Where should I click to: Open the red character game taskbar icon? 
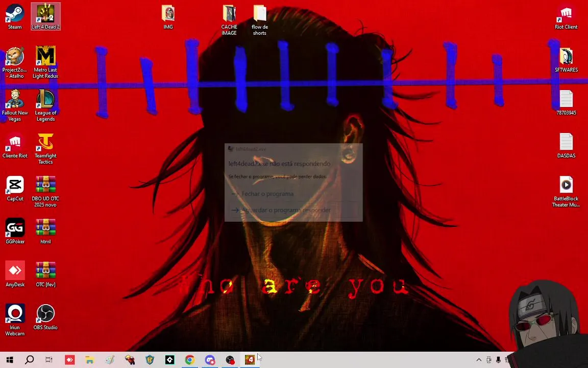(x=130, y=360)
